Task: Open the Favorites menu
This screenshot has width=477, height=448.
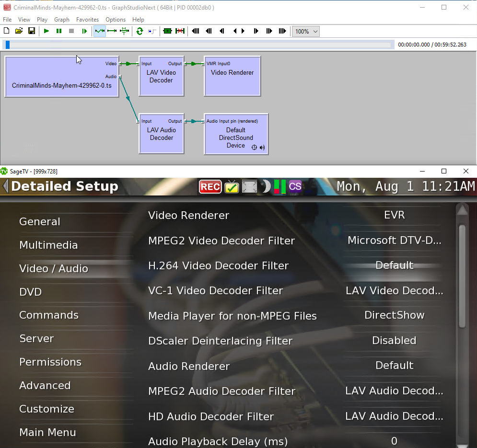Action: (87, 20)
